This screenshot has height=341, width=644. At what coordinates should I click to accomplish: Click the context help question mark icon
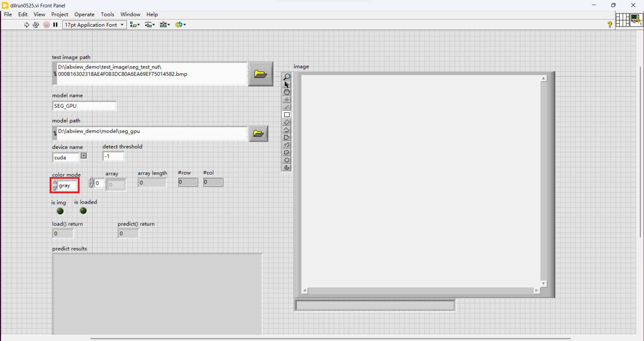click(x=610, y=24)
